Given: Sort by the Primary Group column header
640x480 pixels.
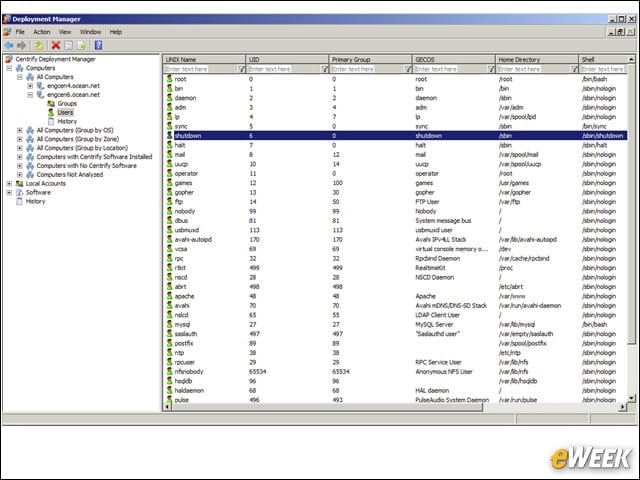Looking at the screenshot, I should click(371, 59).
